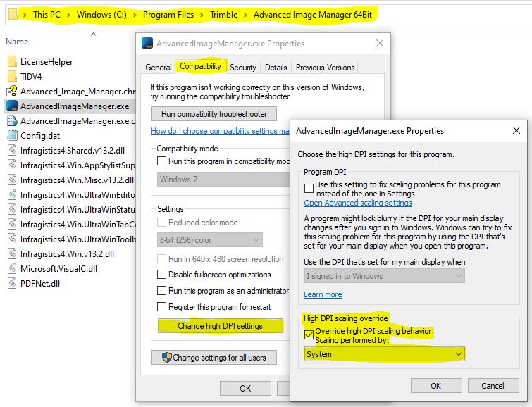Click the AdvancedImageManager.exe.config file icon

[x=12, y=120]
